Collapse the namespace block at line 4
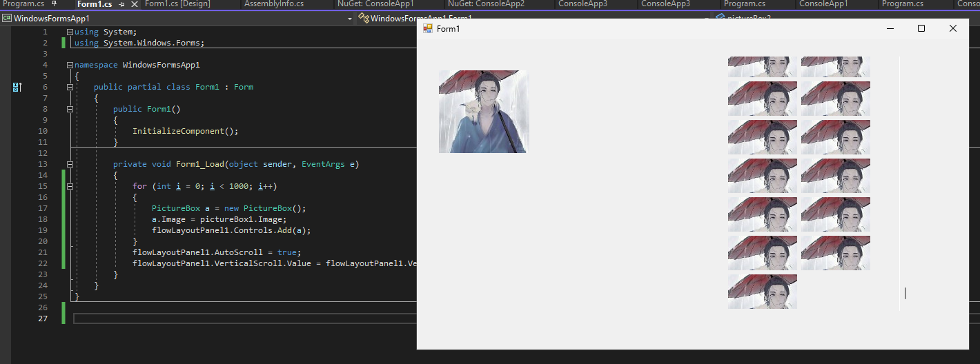Image resolution: width=980 pixels, height=364 pixels. click(x=70, y=65)
